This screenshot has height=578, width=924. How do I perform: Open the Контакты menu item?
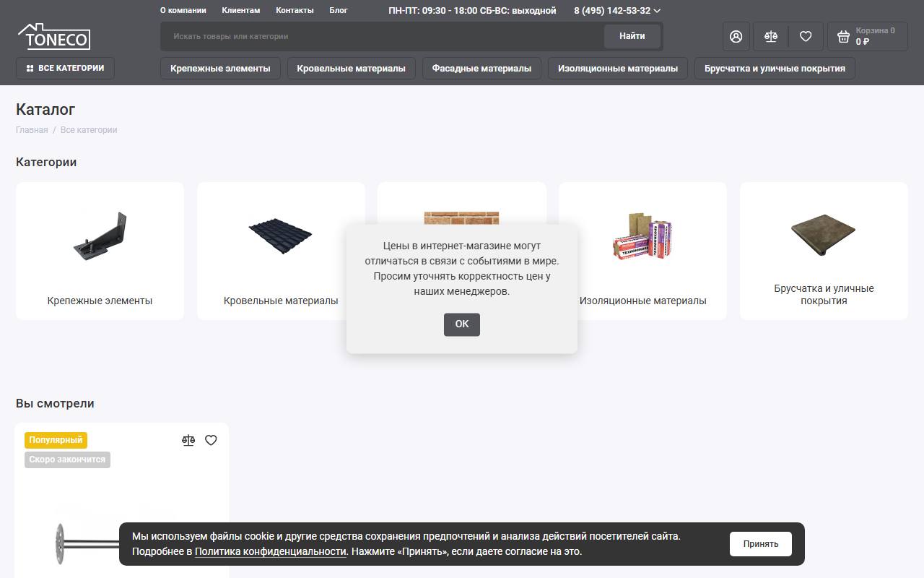pyautogui.click(x=295, y=11)
